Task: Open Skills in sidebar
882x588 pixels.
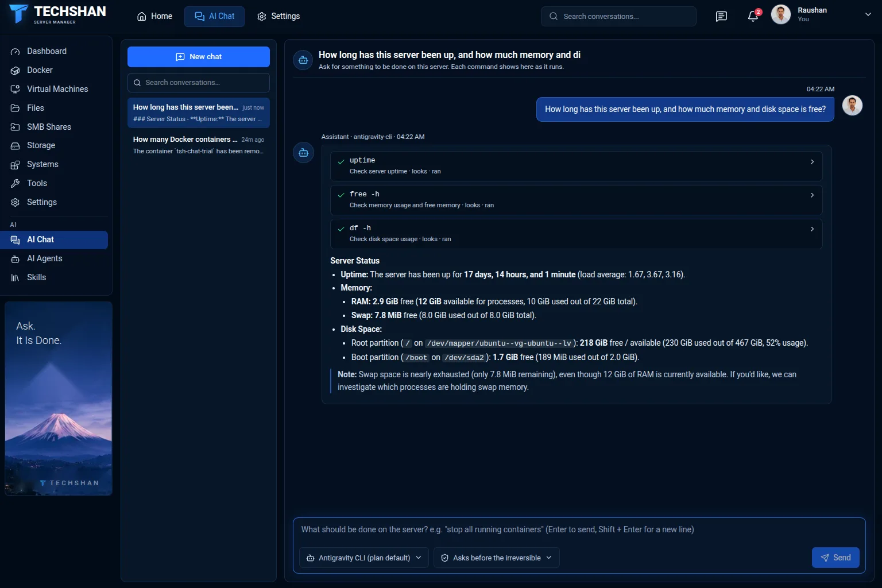Action: pyautogui.click(x=55, y=277)
